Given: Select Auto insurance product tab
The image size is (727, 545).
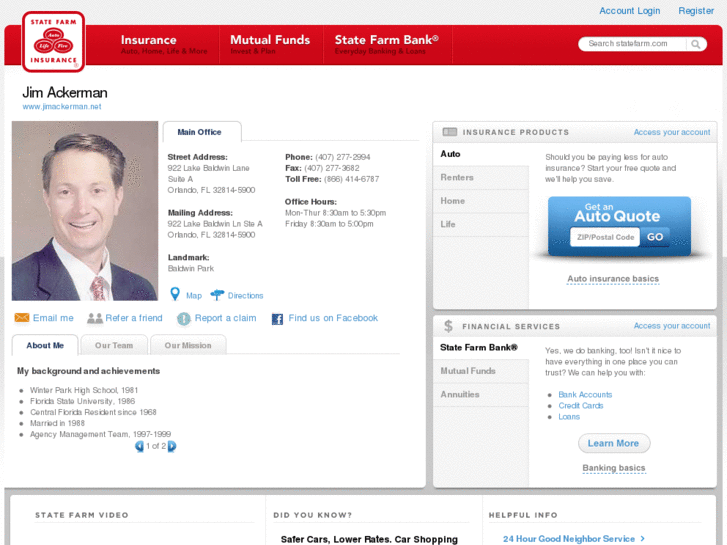Looking at the screenshot, I should 480,154.
